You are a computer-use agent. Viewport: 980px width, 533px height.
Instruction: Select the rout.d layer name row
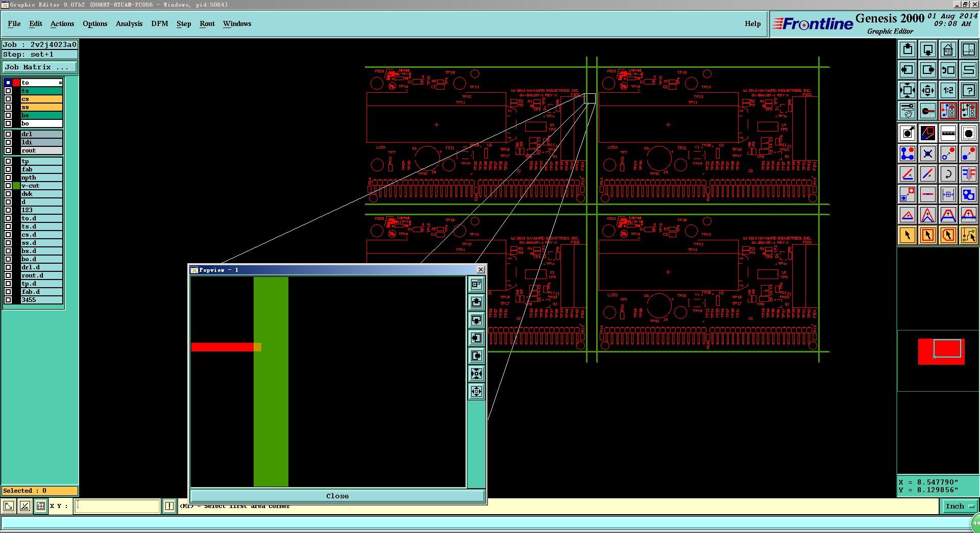[x=41, y=275]
